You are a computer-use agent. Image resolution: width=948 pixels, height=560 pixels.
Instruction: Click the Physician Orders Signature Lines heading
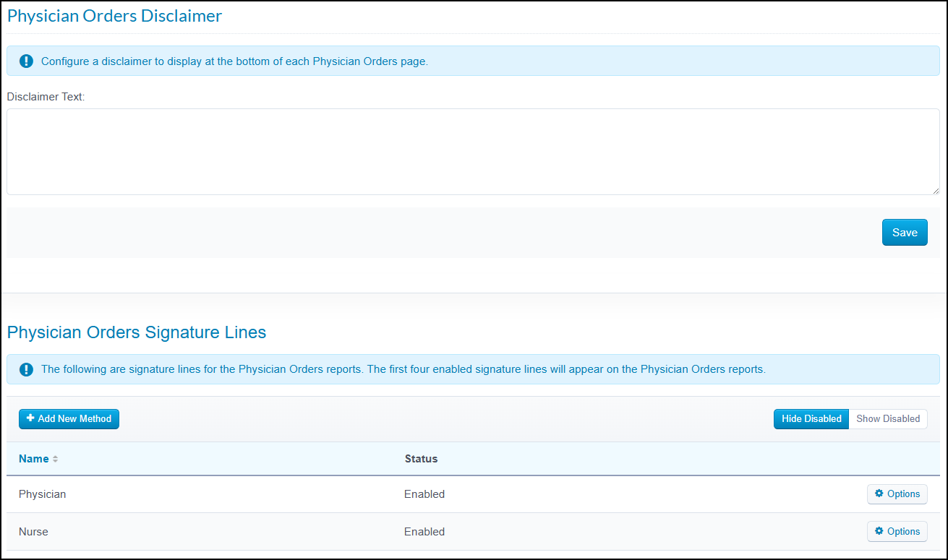point(137,332)
